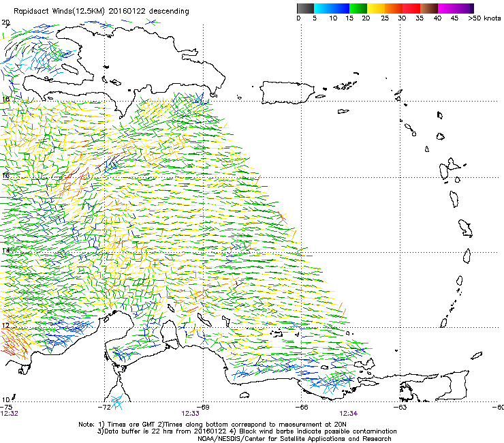Viewport: 504px width, 443px height.
Task: Click the brown 35–40 knots legend segment
Action: [429, 8]
